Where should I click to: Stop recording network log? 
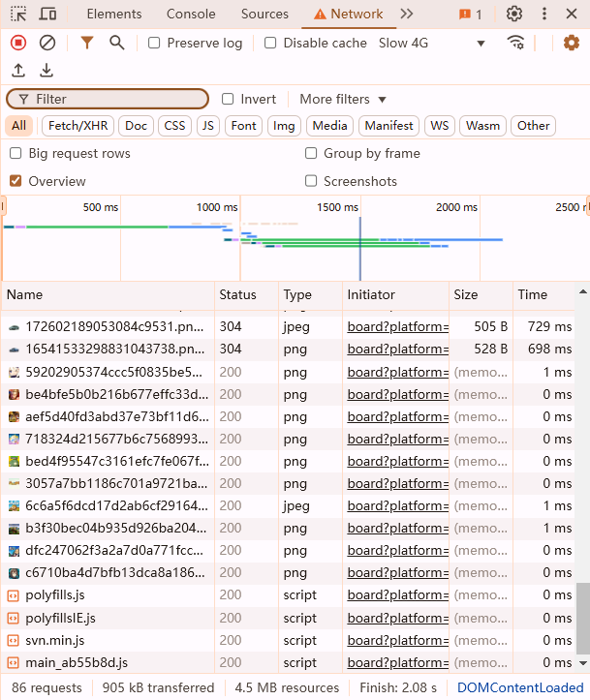pos(18,43)
